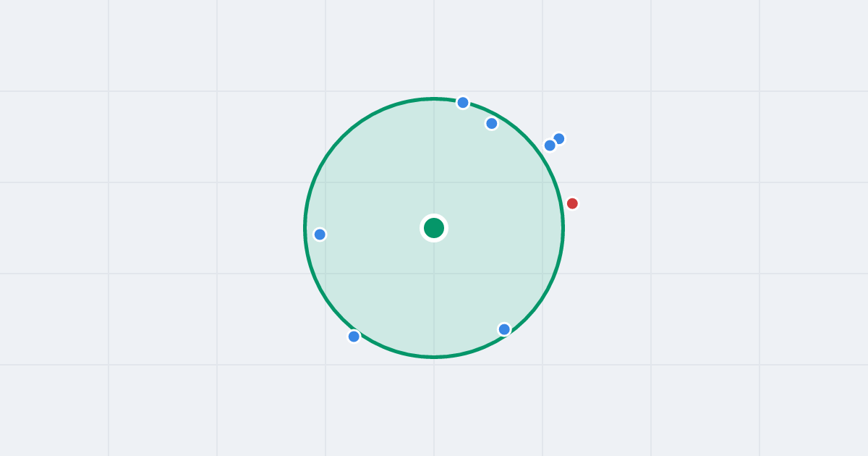Click the green center marker of the circle

[x=434, y=228]
